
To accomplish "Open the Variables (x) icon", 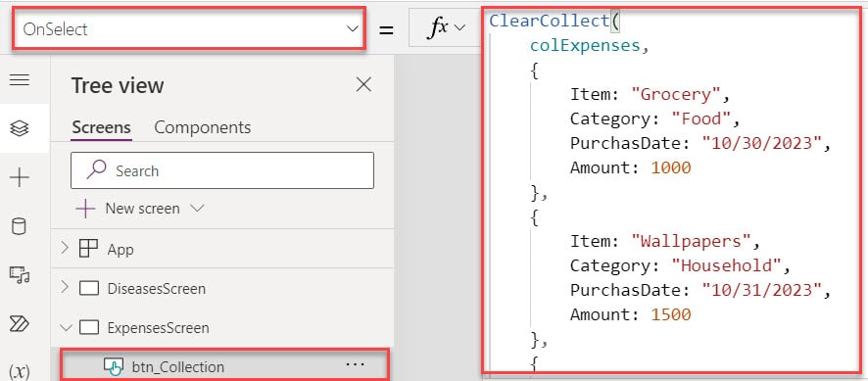I will pos(20,371).
